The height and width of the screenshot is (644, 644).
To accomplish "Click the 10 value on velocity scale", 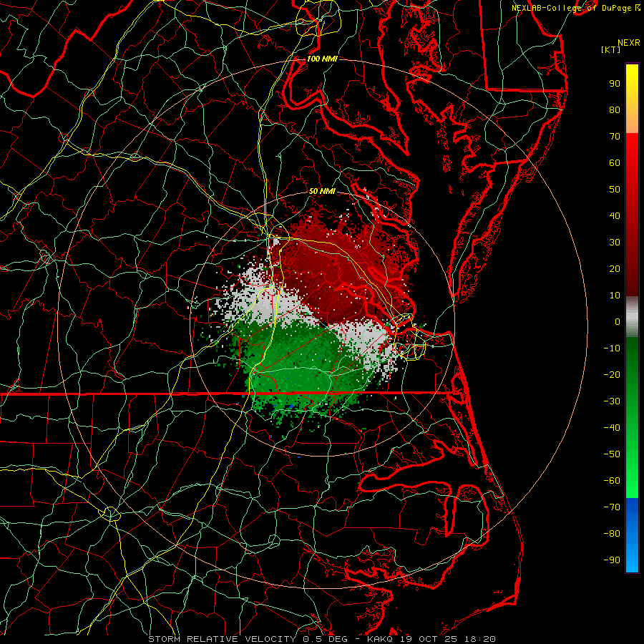I will click(x=615, y=296).
